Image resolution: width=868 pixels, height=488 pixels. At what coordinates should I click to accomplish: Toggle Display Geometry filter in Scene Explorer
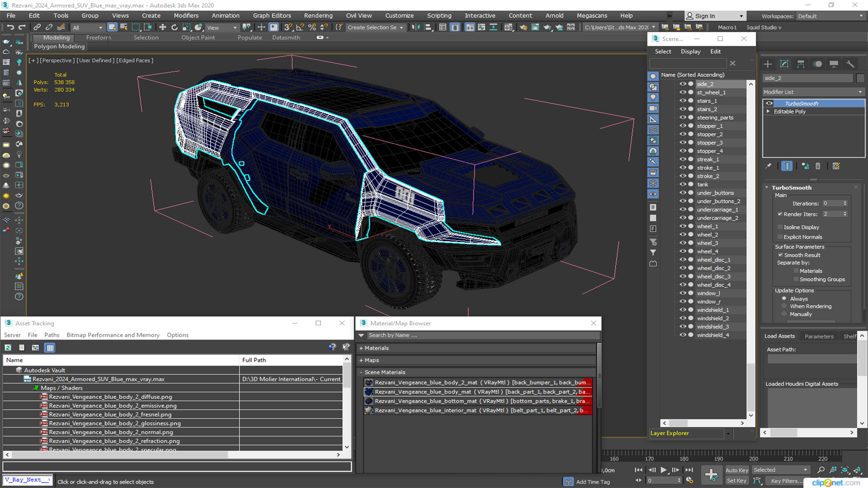tap(653, 76)
